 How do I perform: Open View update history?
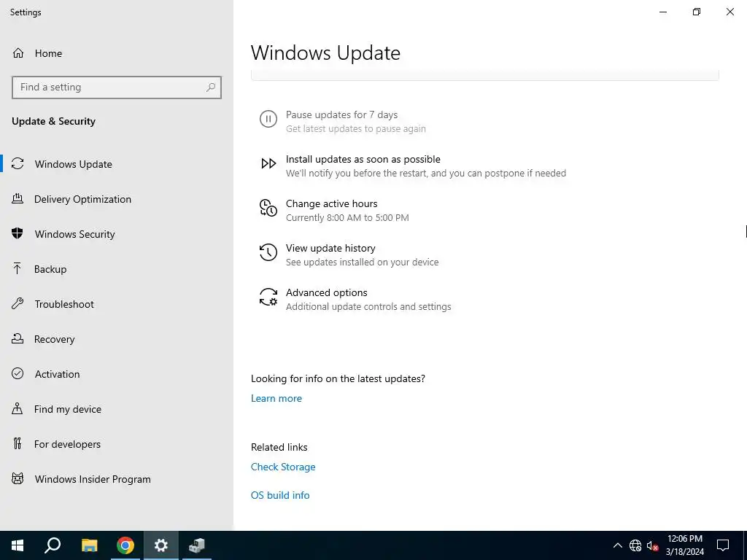330,248
